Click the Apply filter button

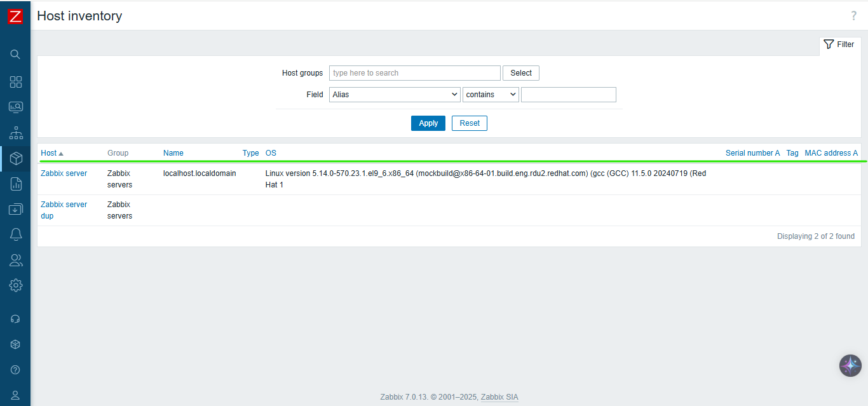(x=428, y=123)
